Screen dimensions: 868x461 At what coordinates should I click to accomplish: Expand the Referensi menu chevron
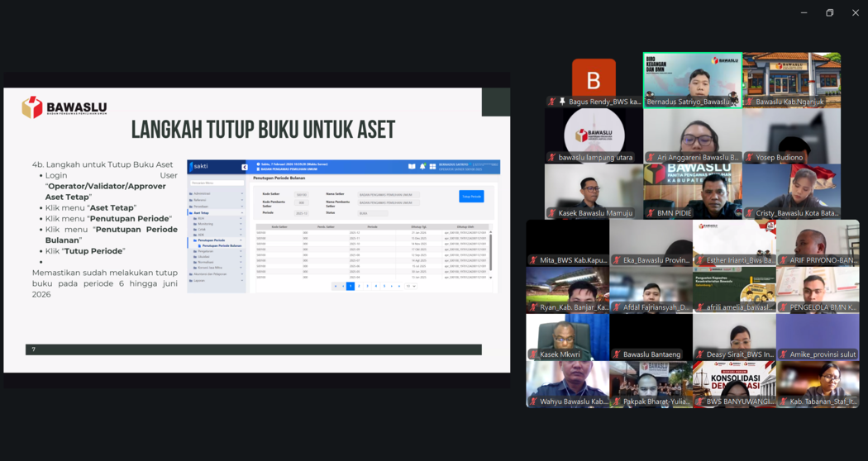(241, 200)
